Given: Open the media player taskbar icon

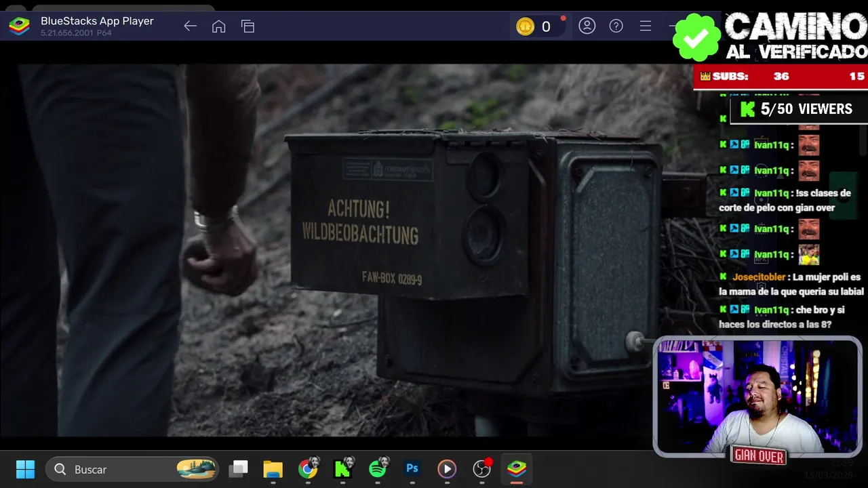Looking at the screenshot, I should (447, 469).
